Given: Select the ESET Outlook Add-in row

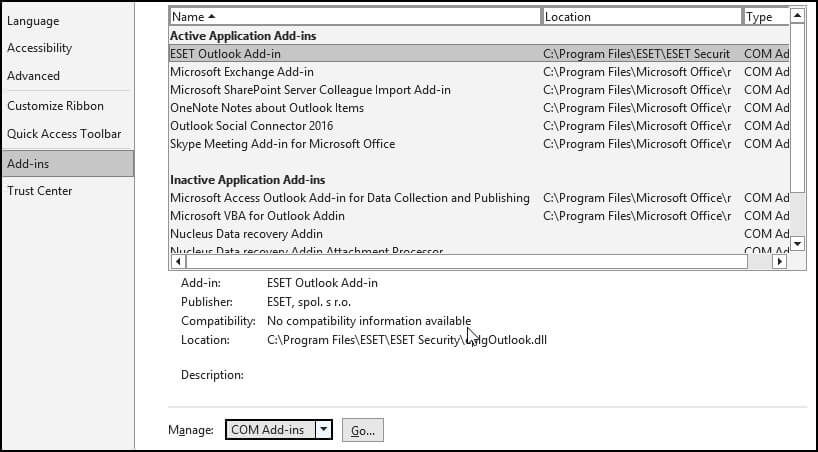Looking at the screenshot, I should (479, 54).
